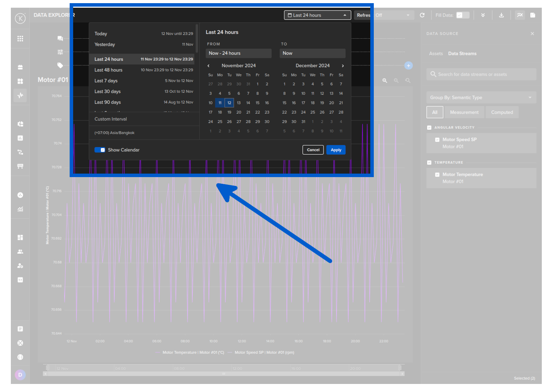Click the blue plus add button

408,65
